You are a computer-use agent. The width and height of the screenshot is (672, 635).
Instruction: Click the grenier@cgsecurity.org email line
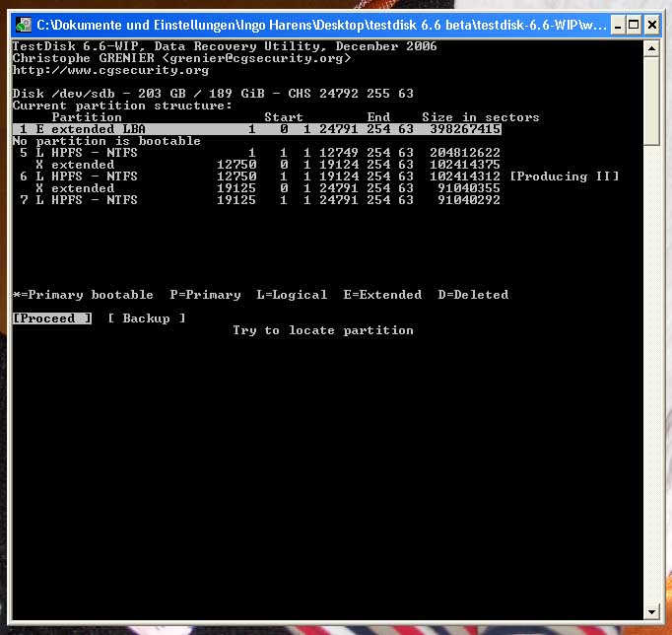[181, 58]
